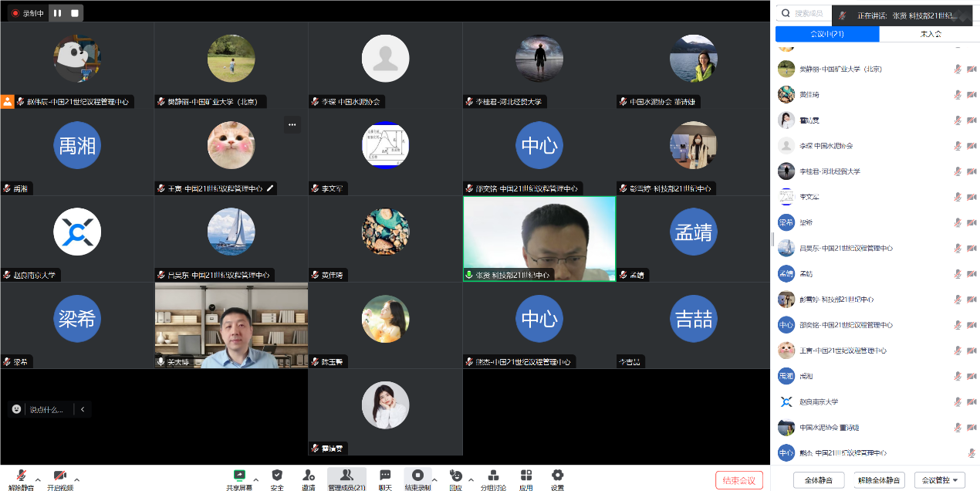The height and width of the screenshot is (491, 980).
Task: Expand the arrow next to 解除静音
Action: pos(38,479)
